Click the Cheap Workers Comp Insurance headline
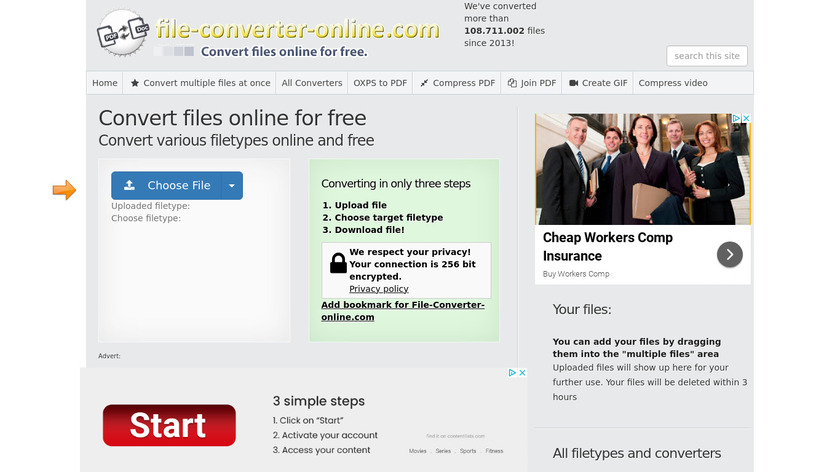 pyautogui.click(x=608, y=246)
